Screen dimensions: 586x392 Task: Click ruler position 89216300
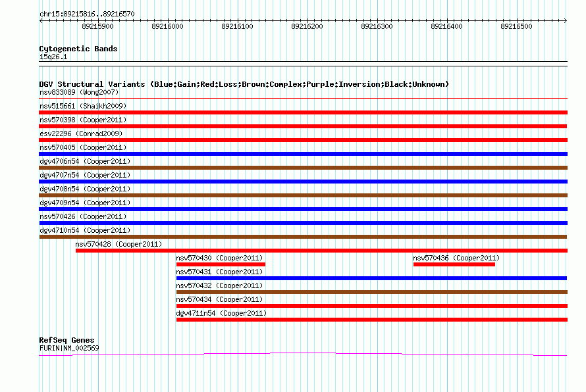tap(377, 26)
